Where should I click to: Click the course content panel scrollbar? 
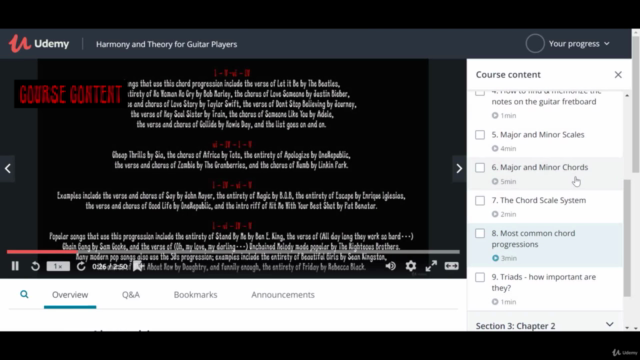[x=627, y=238]
